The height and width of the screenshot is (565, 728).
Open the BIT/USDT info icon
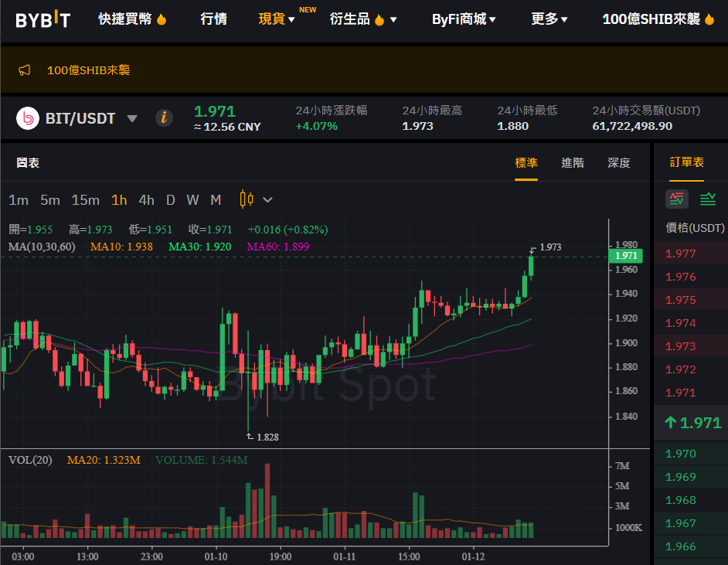point(164,118)
